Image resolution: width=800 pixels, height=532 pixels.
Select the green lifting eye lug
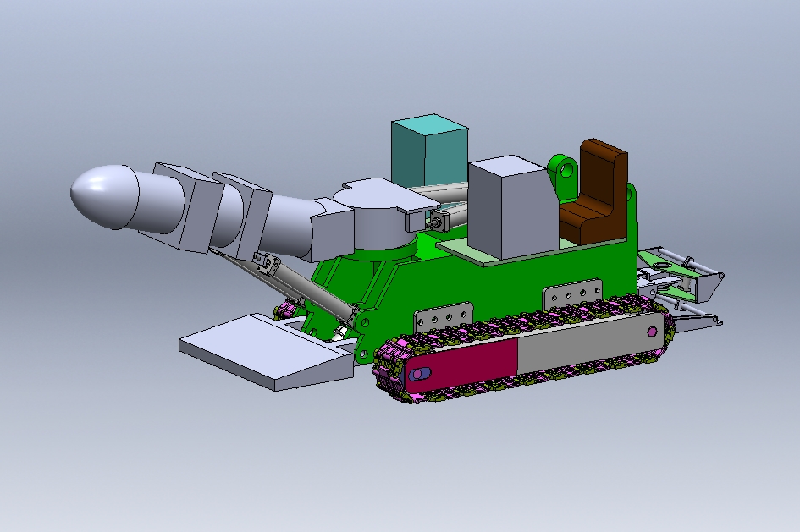pyautogui.click(x=565, y=178)
